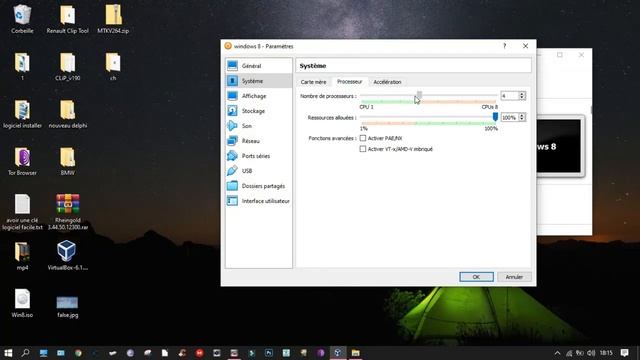The image size is (640, 360).
Task: Confirm settings with the OK button
Action: [476, 277]
